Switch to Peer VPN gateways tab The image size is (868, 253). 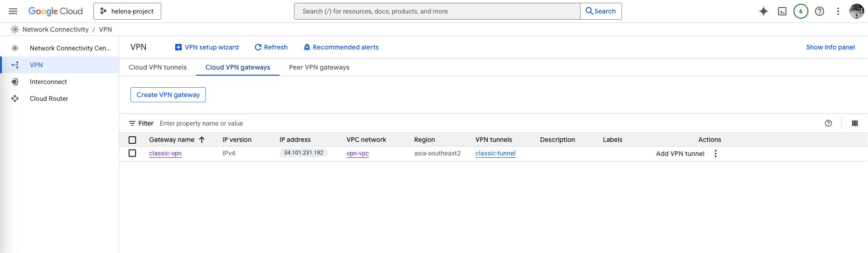coord(319,67)
